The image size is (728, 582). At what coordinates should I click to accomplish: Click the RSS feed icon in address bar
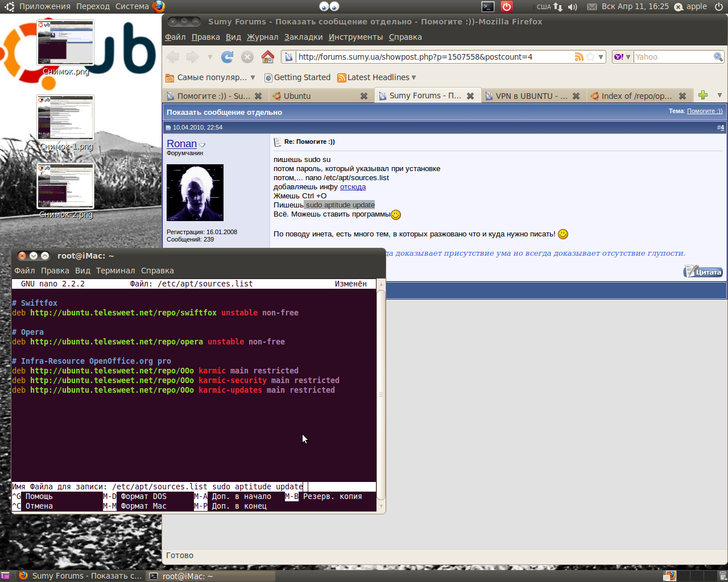[x=579, y=57]
